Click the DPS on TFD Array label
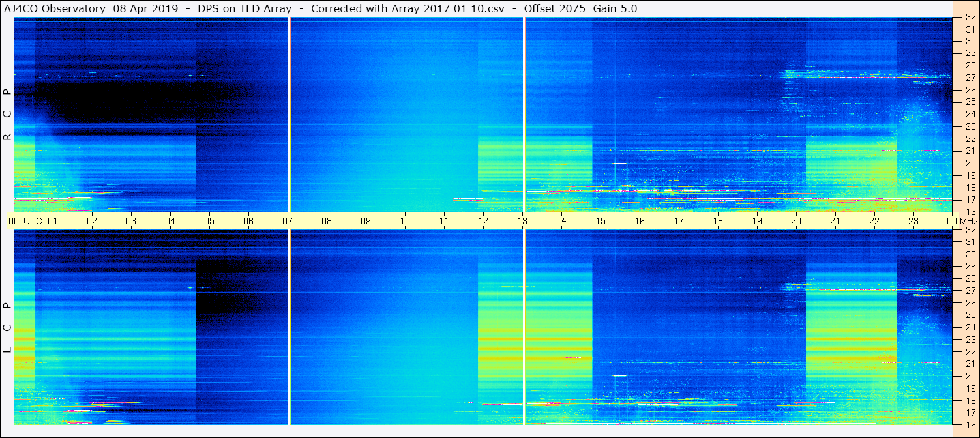 point(245,8)
